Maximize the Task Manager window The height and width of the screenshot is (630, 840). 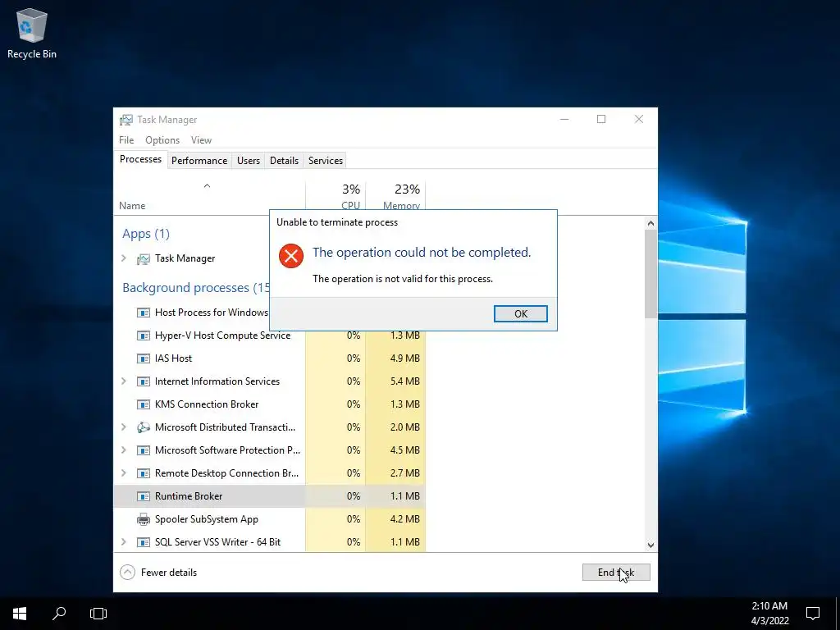coord(601,119)
